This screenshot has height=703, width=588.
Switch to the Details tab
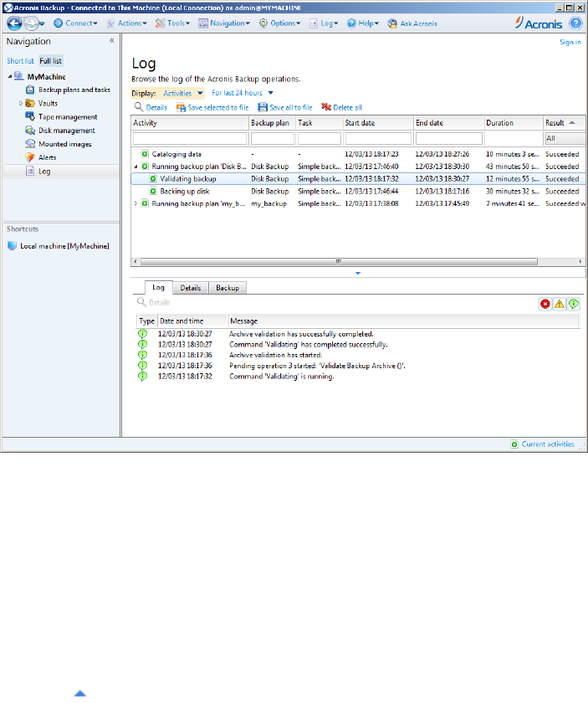coord(191,288)
